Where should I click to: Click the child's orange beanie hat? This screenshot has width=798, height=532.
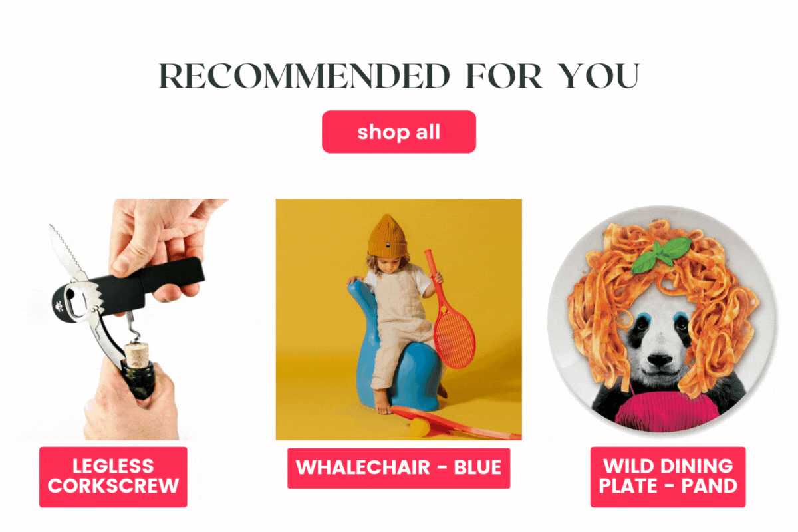tap(390, 236)
